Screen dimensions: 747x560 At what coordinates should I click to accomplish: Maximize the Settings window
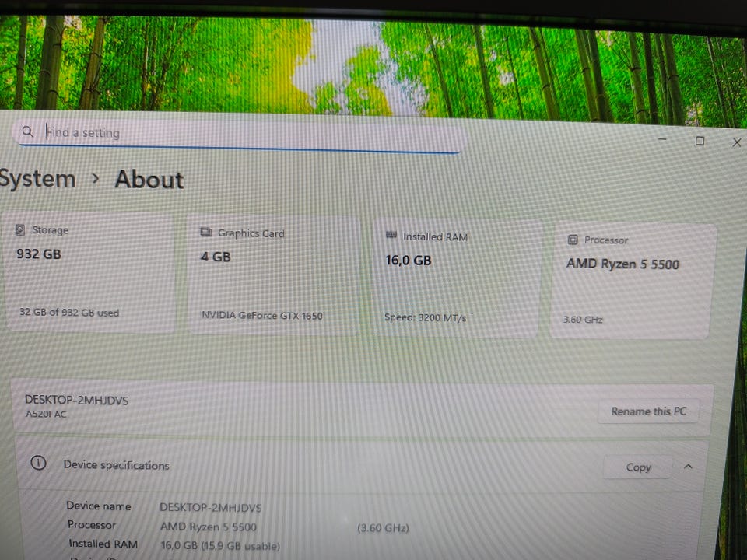[x=700, y=141]
